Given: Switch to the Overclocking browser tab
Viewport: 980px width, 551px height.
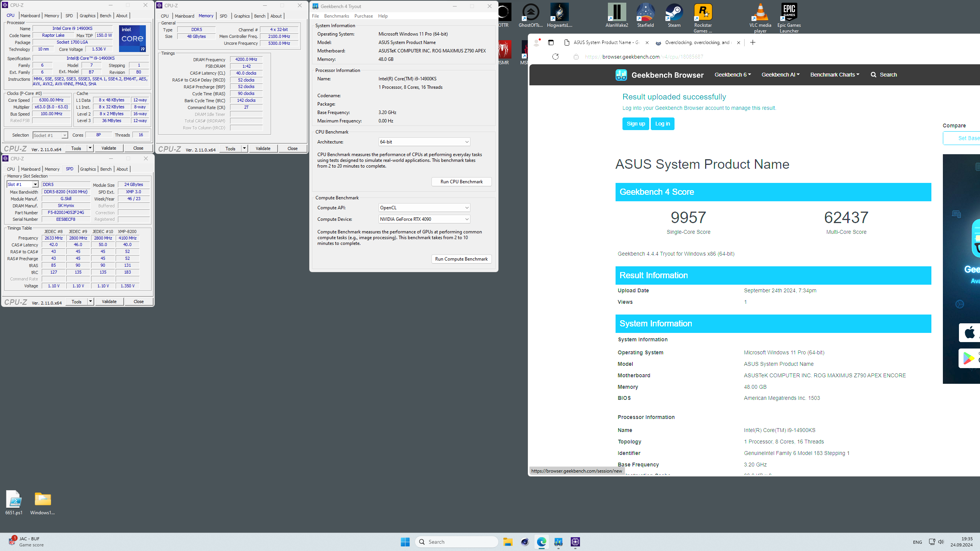Looking at the screenshot, I should pos(697,42).
